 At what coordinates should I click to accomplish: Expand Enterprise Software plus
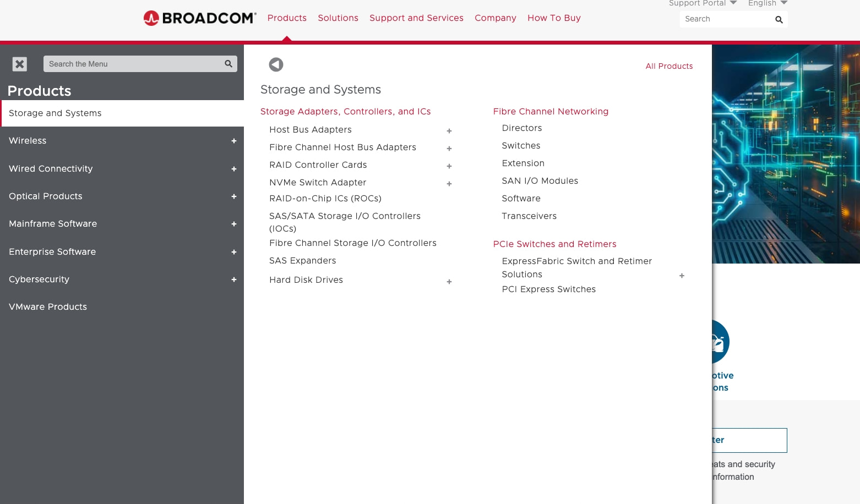point(234,252)
